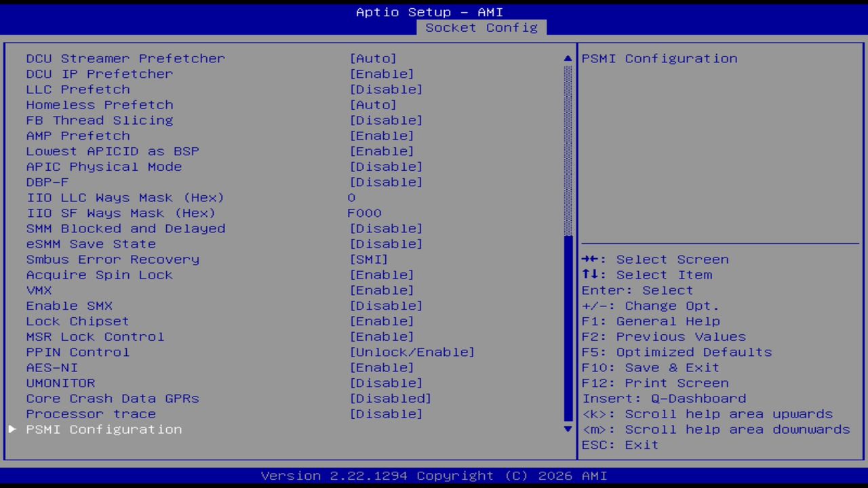This screenshot has width=868, height=488.
Task: Disable the VMX option
Action: (x=39, y=290)
